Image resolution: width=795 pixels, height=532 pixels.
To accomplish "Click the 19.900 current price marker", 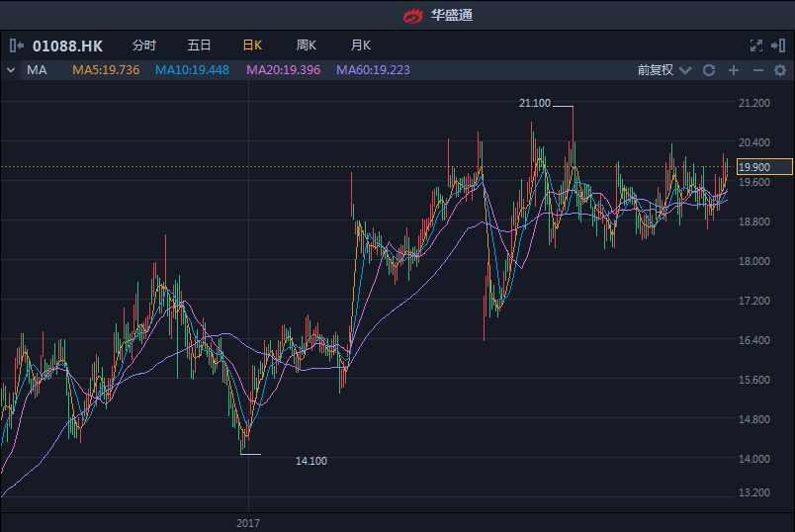I will click(x=765, y=167).
